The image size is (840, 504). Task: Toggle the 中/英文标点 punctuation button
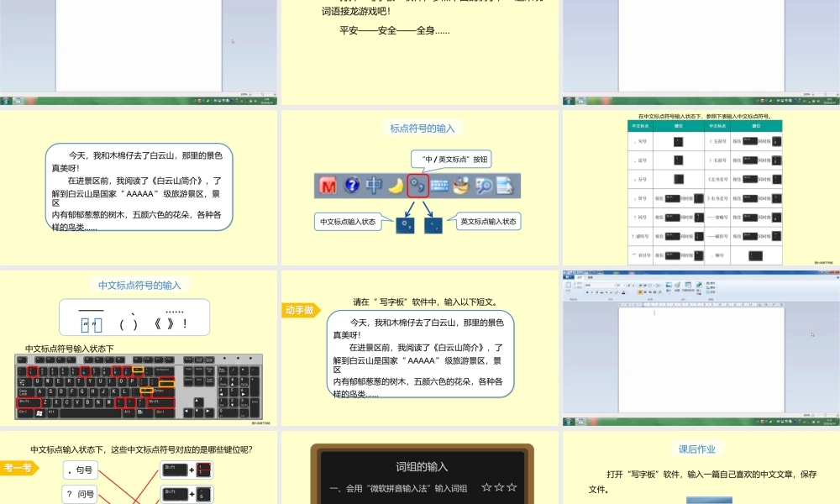417,186
